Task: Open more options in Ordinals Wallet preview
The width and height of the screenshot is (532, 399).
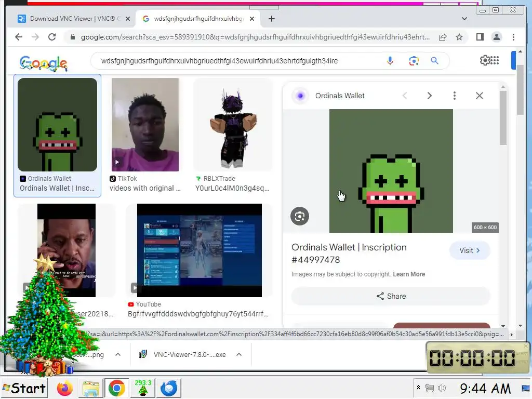Action: [454, 96]
